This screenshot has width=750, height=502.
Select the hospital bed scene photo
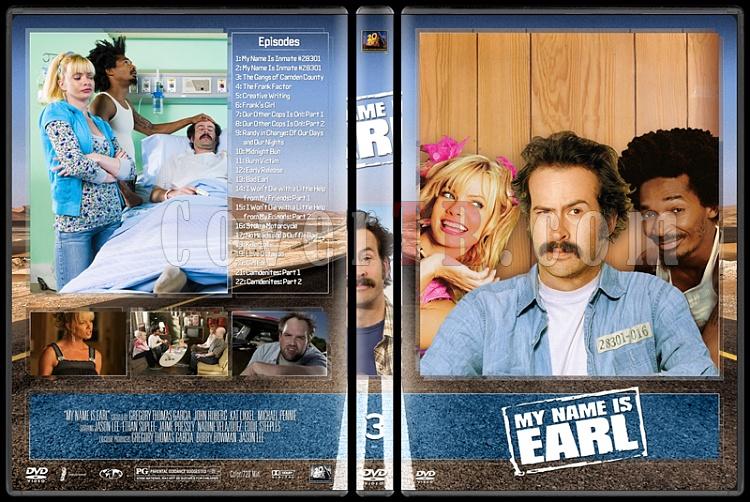tap(128, 162)
